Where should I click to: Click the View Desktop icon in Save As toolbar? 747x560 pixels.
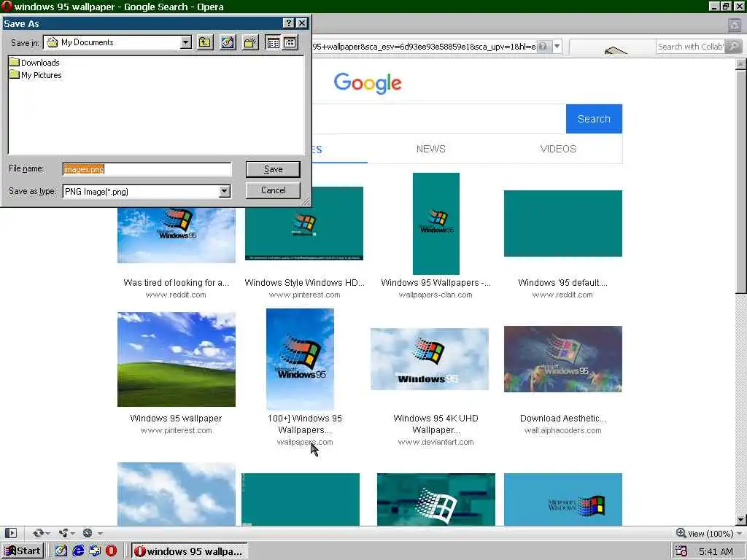click(x=228, y=42)
